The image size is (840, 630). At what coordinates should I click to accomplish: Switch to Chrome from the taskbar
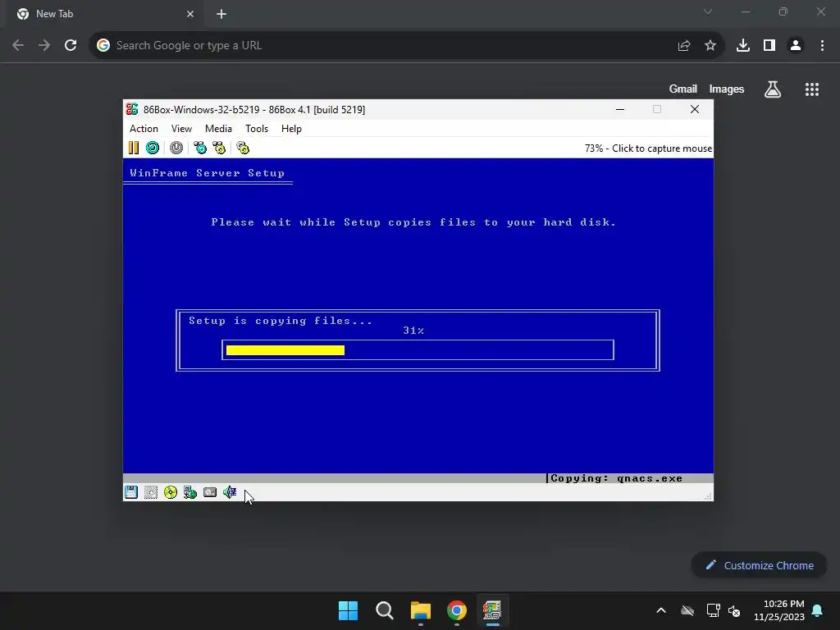pyautogui.click(x=457, y=610)
